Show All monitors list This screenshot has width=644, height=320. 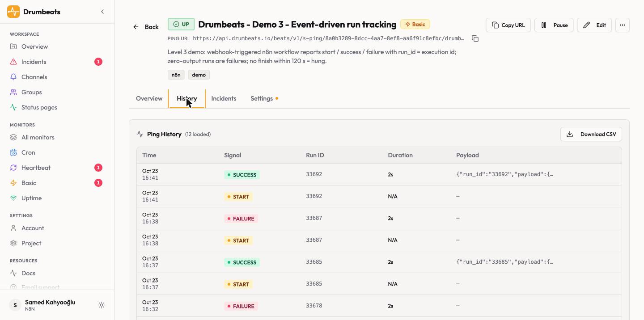[x=38, y=137]
